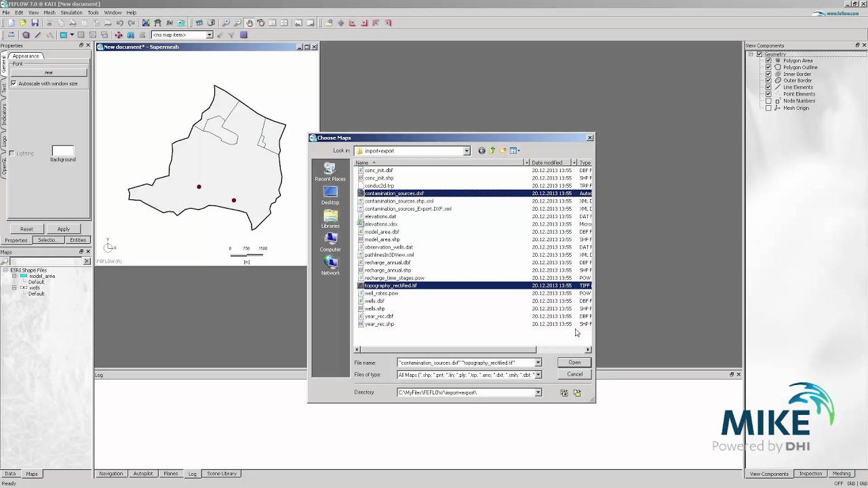Viewport: 868px width, 488px height.
Task: Switch to the Scene Library tab
Action: coord(222,474)
